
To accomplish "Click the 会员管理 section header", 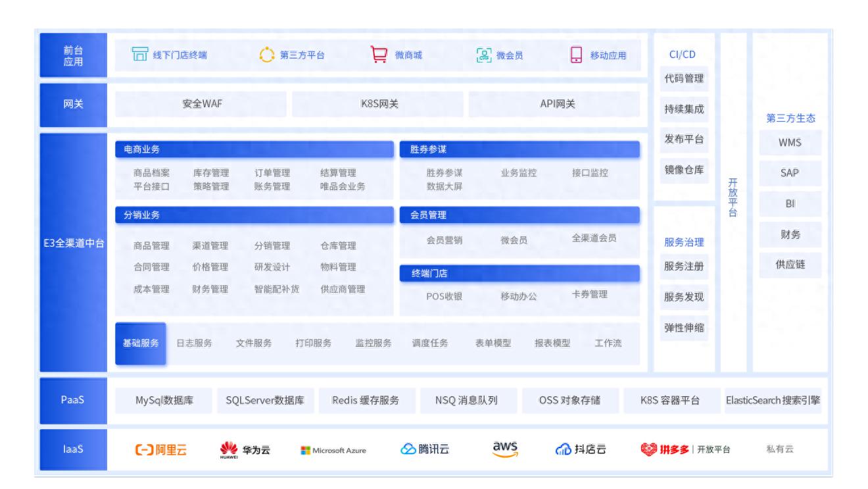I will pyautogui.click(x=519, y=215).
